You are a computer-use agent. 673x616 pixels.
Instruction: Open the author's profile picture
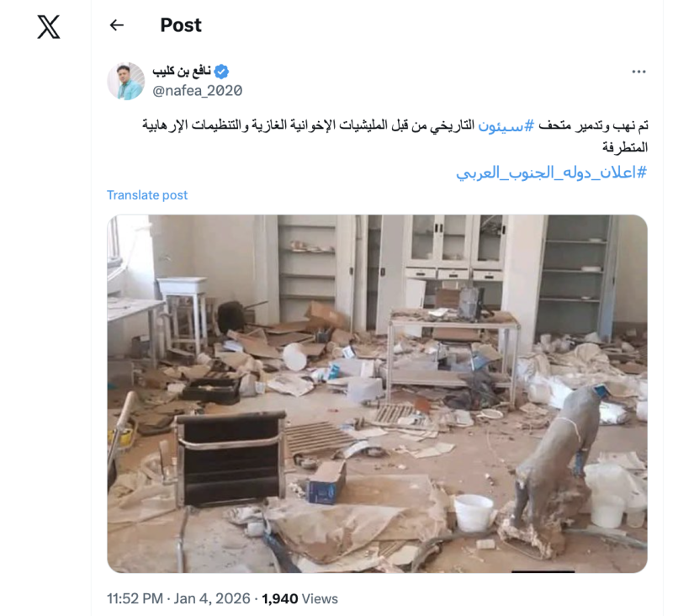(125, 81)
